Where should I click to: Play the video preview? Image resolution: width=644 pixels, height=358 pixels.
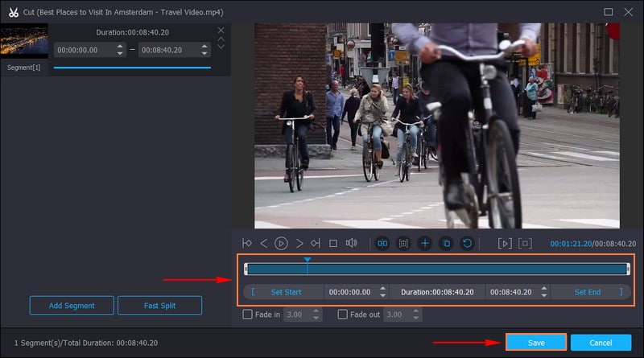pyautogui.click(x=281, y=243)
